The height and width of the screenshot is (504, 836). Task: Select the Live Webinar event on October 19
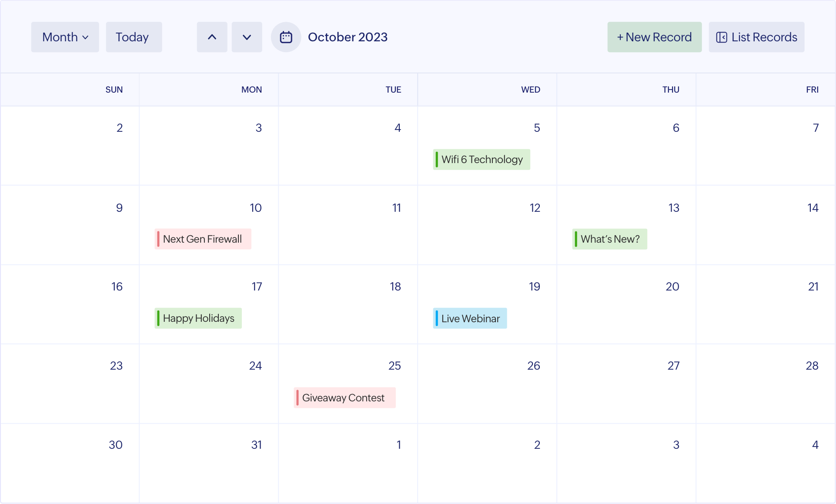[470, 318]
